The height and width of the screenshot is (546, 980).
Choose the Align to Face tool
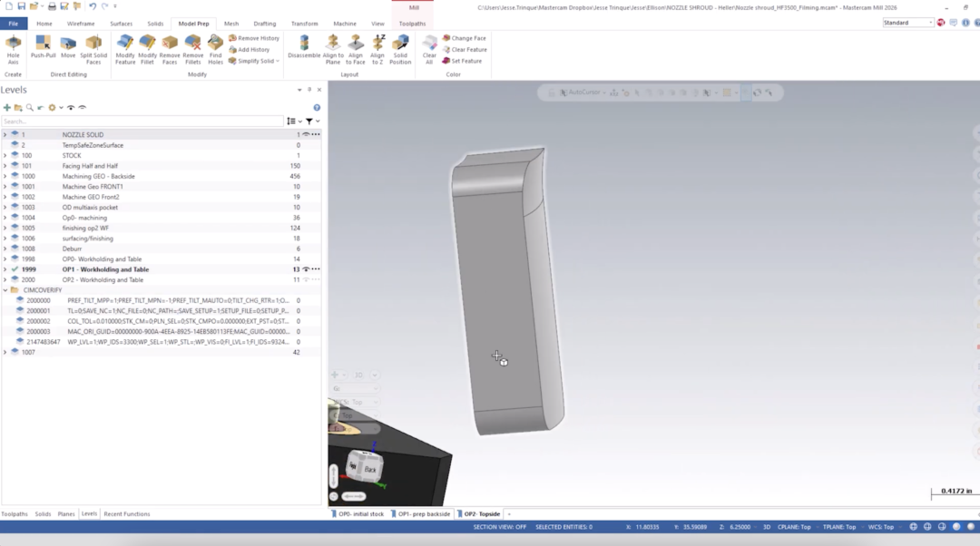coord(356,49)
